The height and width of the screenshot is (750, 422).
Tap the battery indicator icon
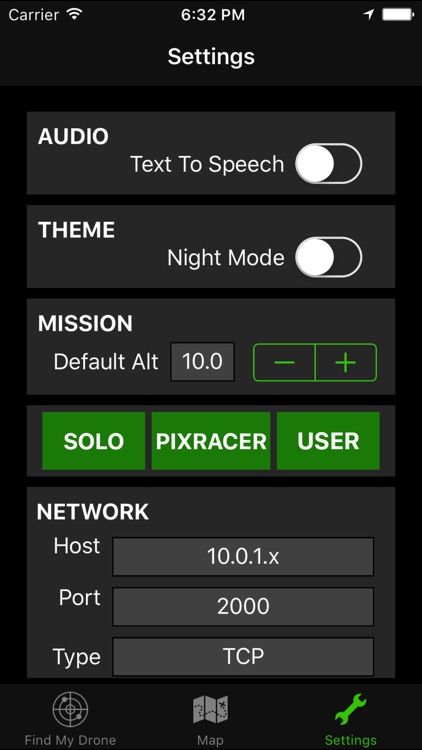point(398,14)
